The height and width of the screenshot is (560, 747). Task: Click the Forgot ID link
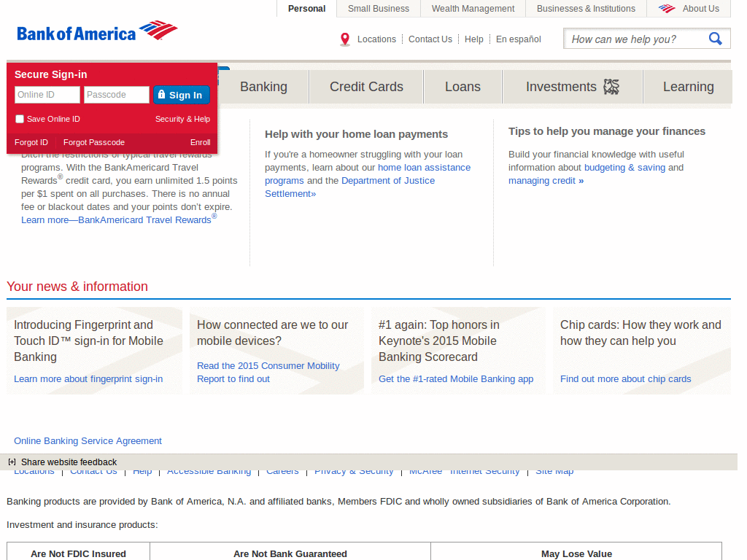(x=31, y=142)
